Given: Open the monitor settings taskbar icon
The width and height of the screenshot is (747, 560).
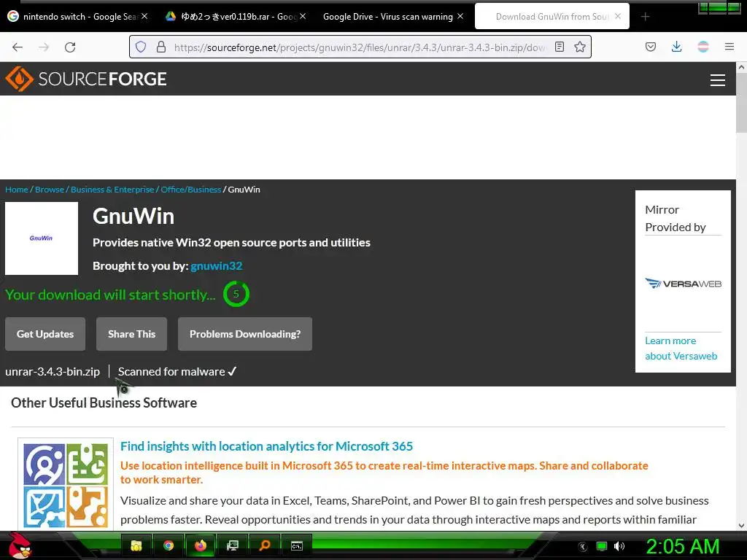Looking at the screenshot, I should [x=233, y=545].
